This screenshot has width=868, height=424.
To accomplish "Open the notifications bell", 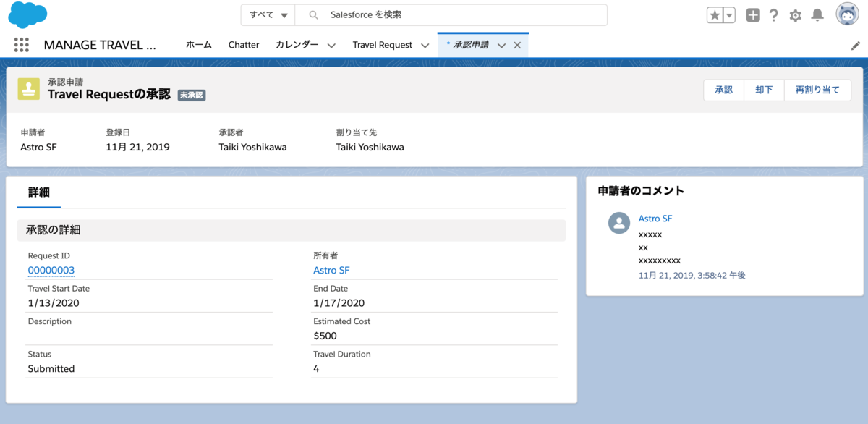I will click(817, 15).
